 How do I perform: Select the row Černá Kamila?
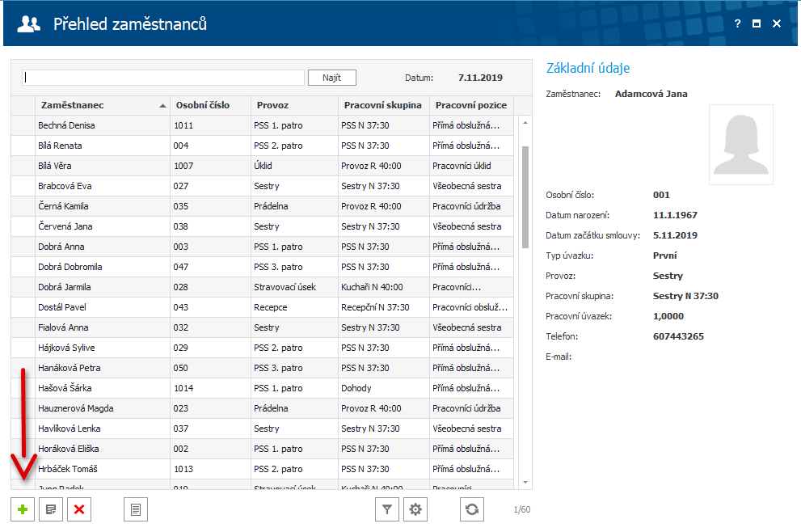pos(262,206)
